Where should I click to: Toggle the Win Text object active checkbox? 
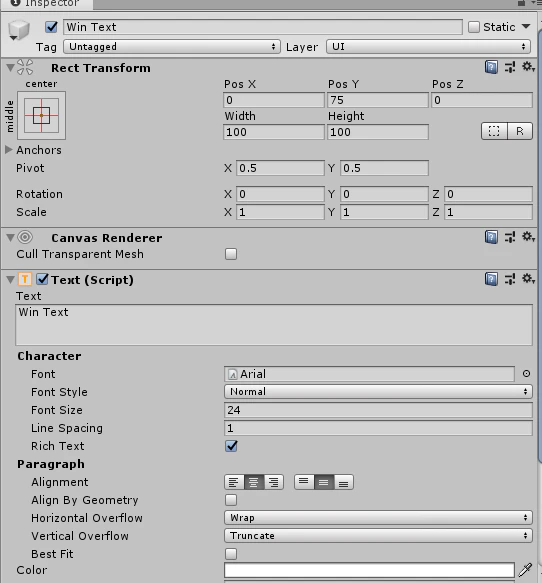point(51,27)
